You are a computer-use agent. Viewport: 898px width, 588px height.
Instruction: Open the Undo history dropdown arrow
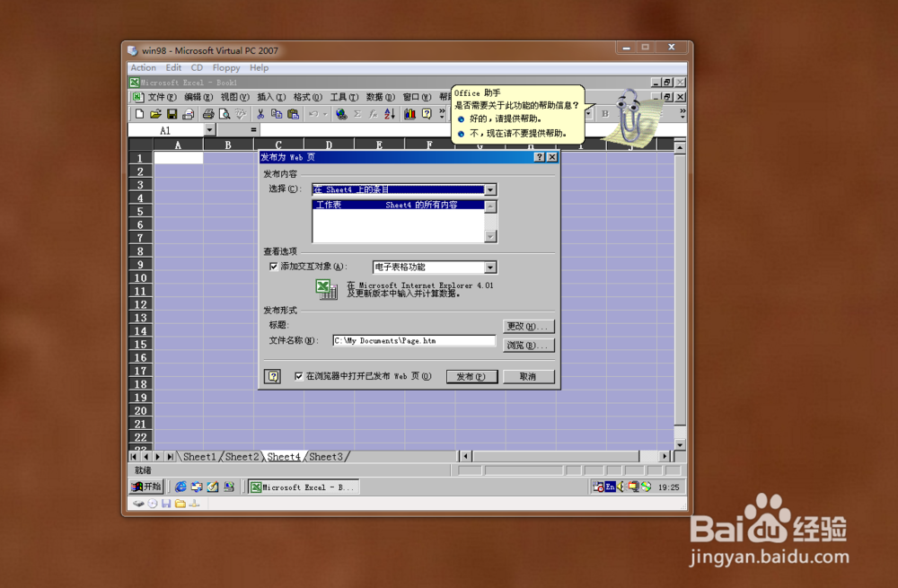coord(325,114)
